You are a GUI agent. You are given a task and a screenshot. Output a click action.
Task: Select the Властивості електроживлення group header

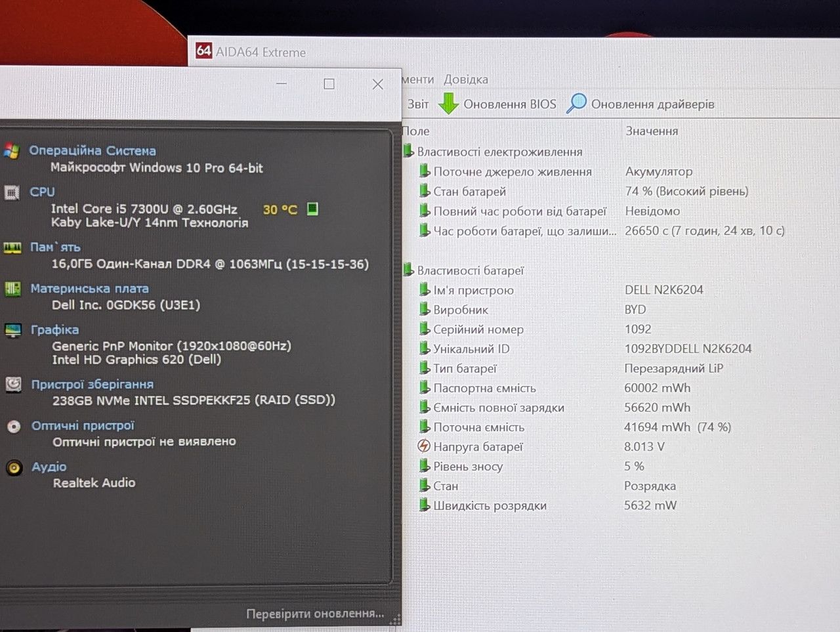click(499, 152)
